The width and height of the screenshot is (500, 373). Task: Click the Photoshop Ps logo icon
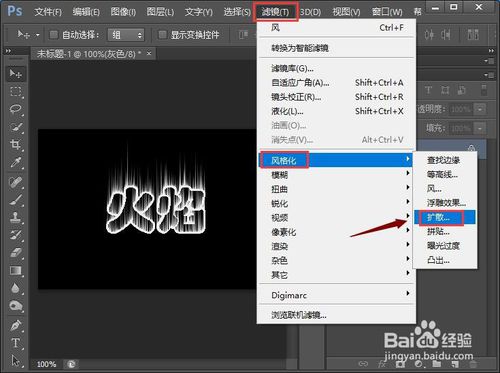pyautogui.click(x=15, y=11)
